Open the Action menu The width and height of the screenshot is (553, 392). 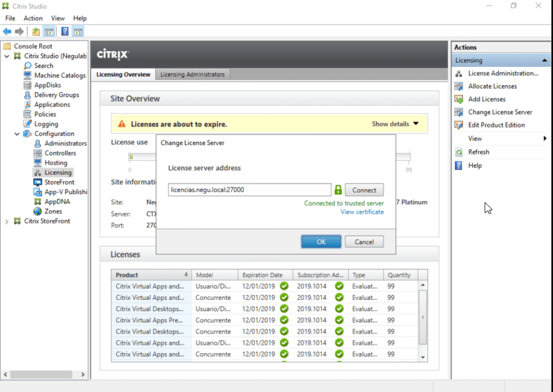[x=32, y=18]
